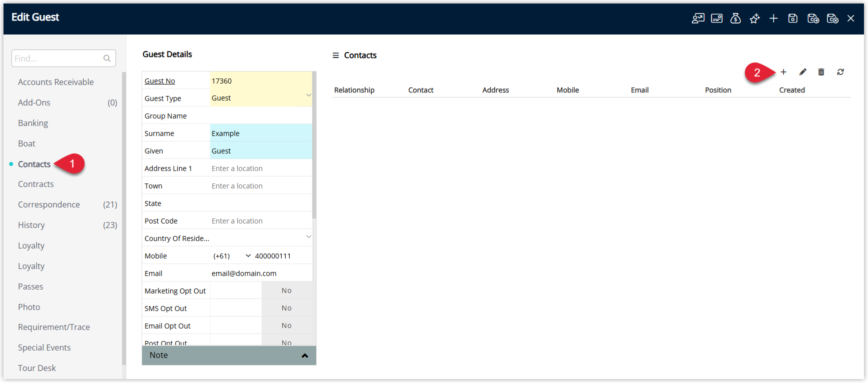Screen dimensions: 868x383
Task: Add a new contact with plus icon
Action: pos(783,72)
